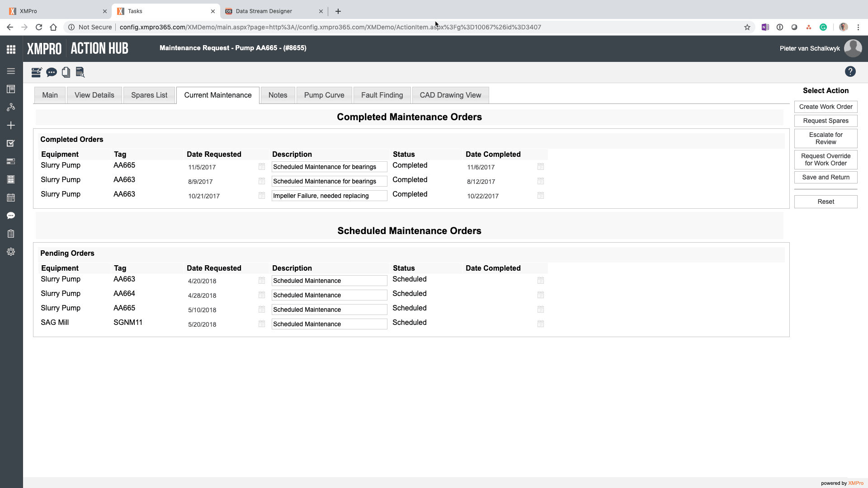The height and width of the screenshot is (488, 868).
Task: Open the calendar picker beside SAG Mill date
Action: (262, 324)
